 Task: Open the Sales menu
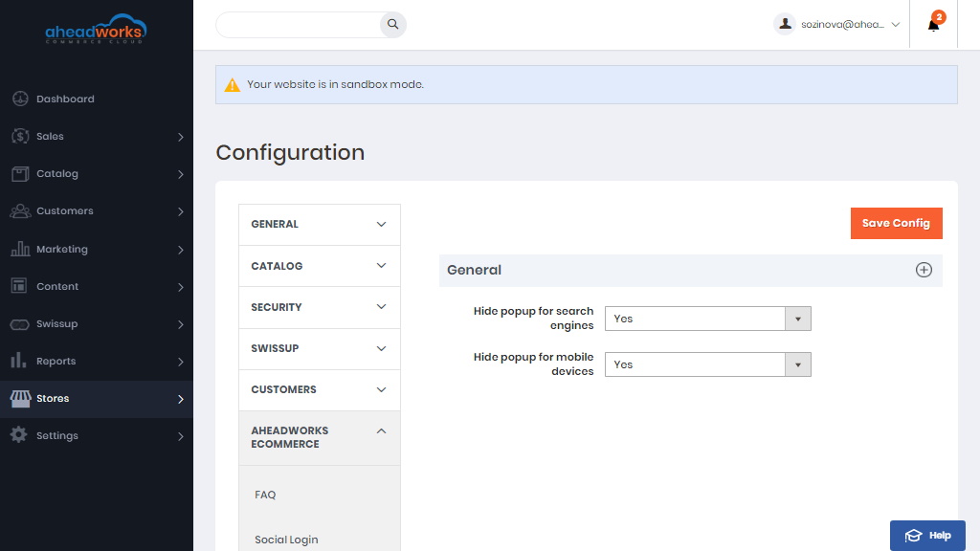click(97, 136)
